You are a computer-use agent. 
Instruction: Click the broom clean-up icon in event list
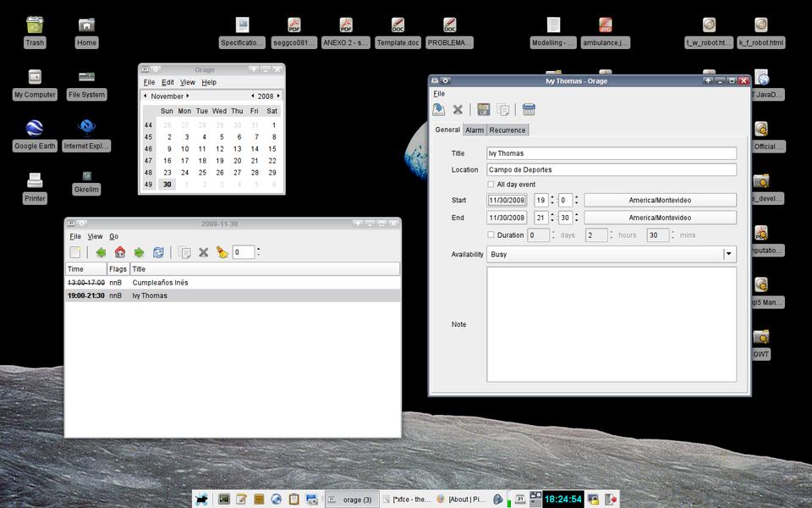pos(222,252)
